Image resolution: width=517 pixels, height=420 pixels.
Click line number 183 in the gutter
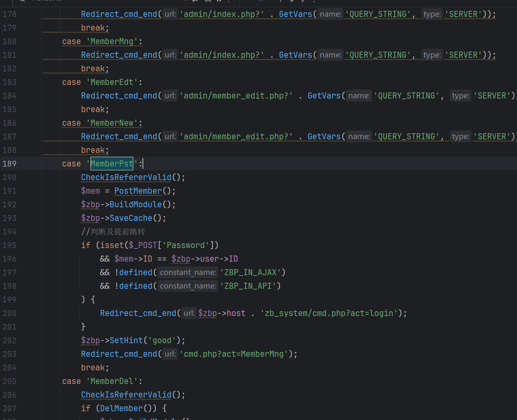(10, 82)
